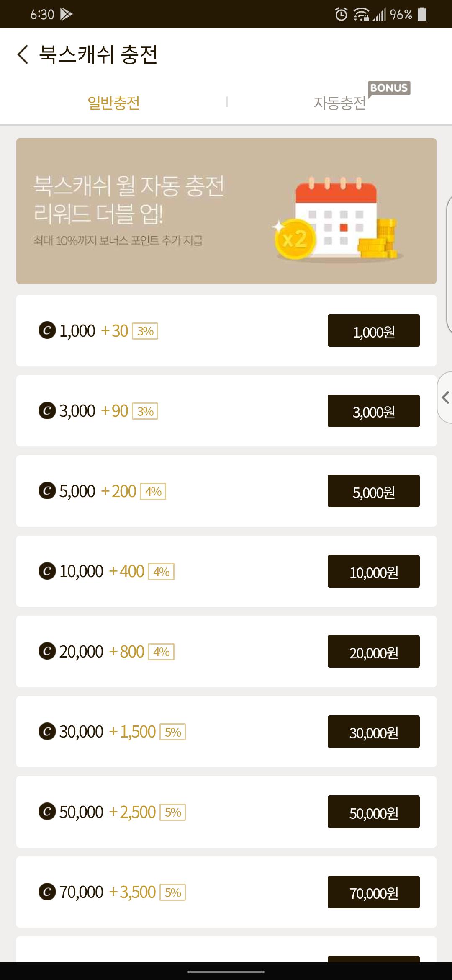Tap the coin icon beside 1,000 cash
Screen dimensions: 452x980
coord(47,330)
